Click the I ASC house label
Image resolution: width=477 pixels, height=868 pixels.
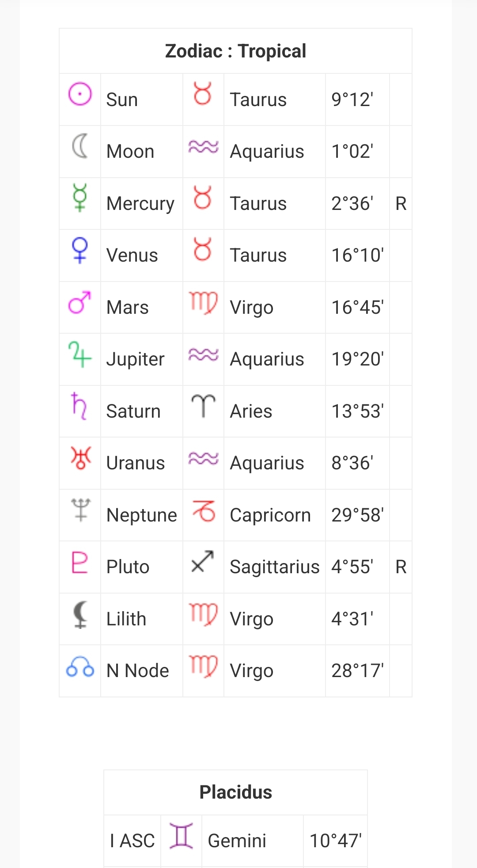point(132,841)
